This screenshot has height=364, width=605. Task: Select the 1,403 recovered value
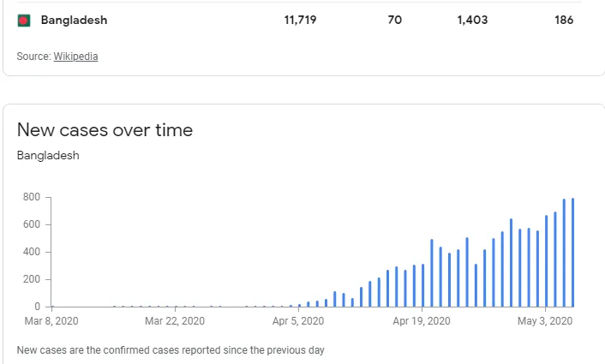[472, 20]
